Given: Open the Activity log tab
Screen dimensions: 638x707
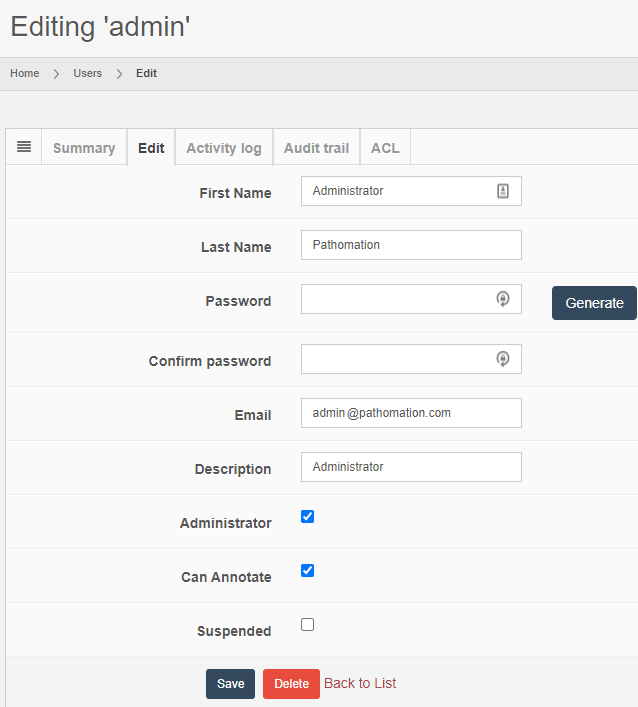Looking at the screenshot, I should point(224,148).
